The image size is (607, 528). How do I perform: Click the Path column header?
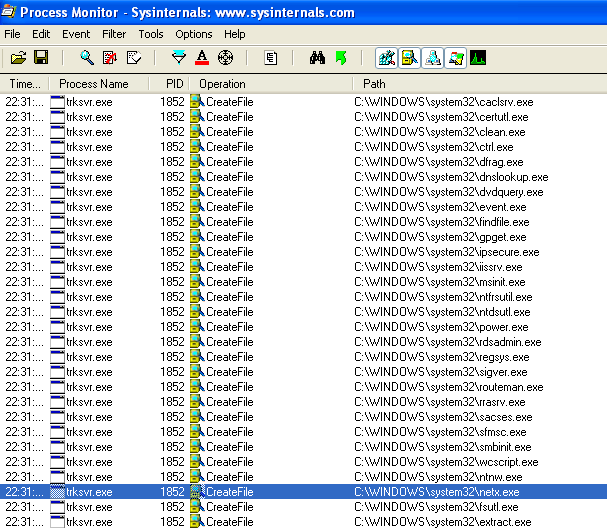pyautogui.click(x=374, y=84)
